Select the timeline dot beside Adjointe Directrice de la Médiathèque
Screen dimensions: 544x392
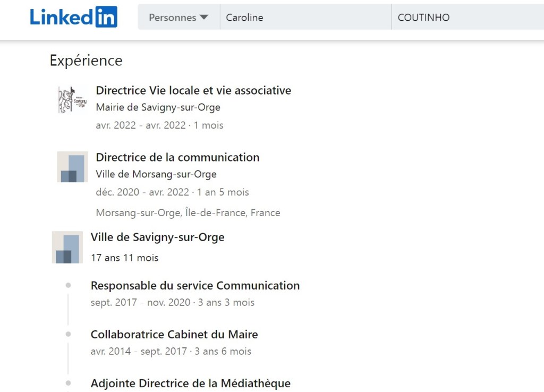(x=68, y=382)
